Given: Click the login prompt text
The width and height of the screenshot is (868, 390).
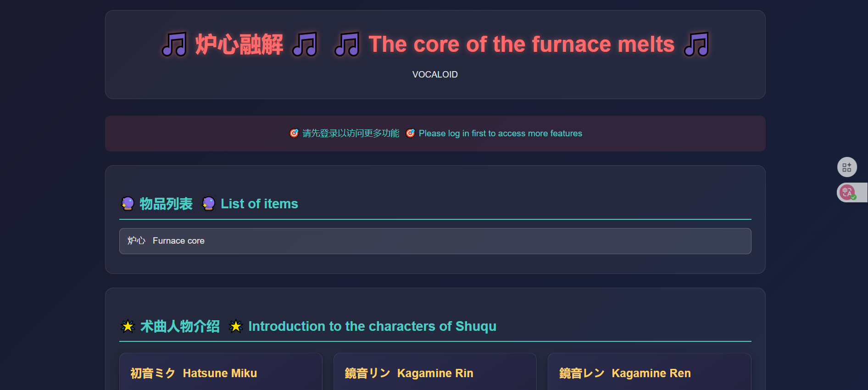Looking at the screenshot, I should coord(500,134).
